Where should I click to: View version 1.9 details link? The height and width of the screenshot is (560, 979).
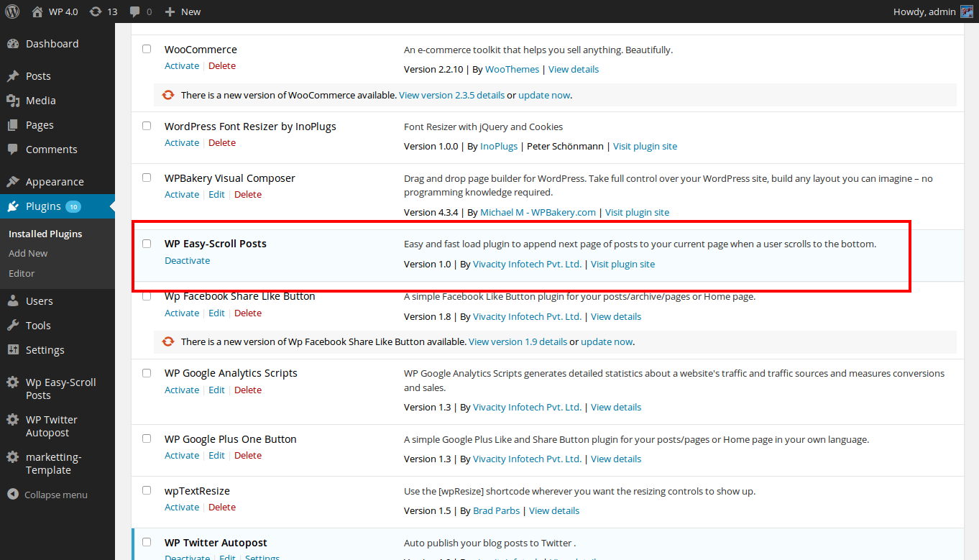click(x=518, y=341)
